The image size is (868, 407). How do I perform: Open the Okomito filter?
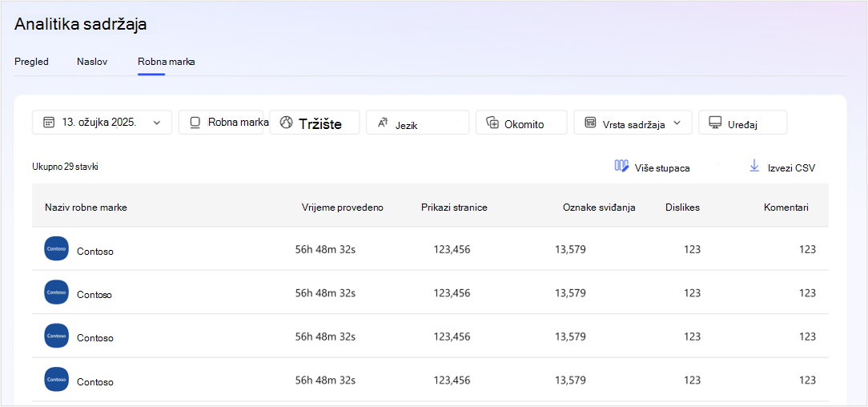[x=521, y=123]
